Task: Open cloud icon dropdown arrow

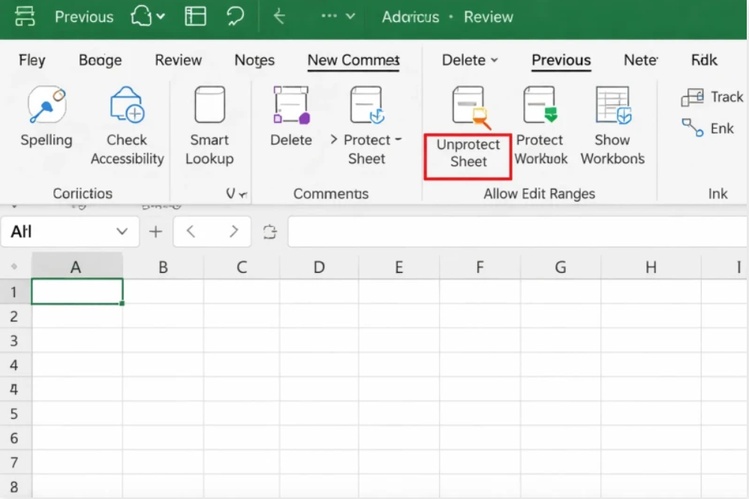Action: pos(161,16)
